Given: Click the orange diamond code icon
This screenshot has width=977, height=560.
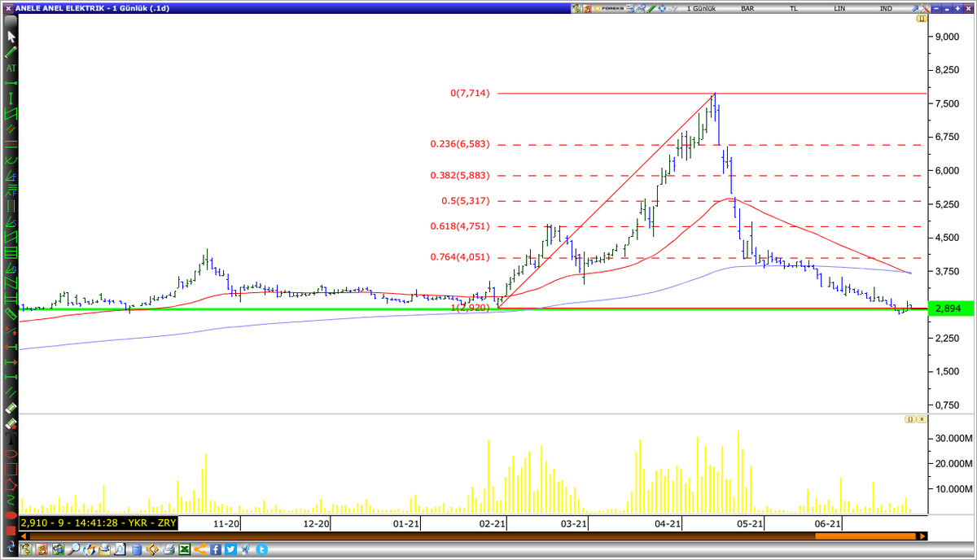Looking at the screenshot, I should 152,549.
